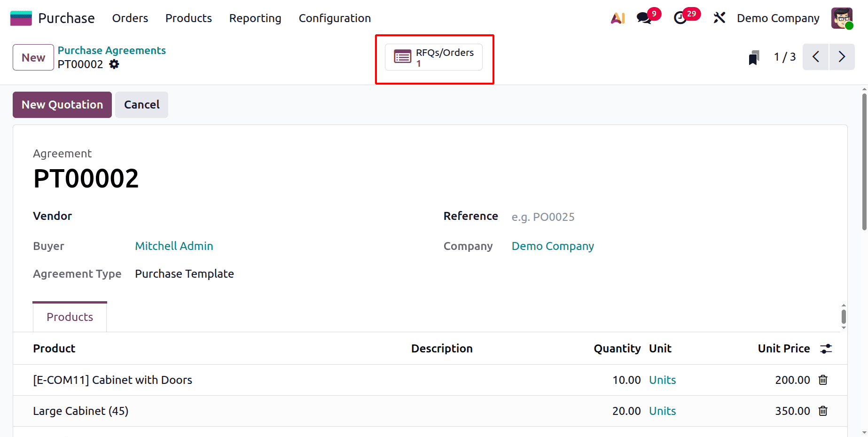Click the AI assistant icon
868x437 pixels.
point(617,18)
